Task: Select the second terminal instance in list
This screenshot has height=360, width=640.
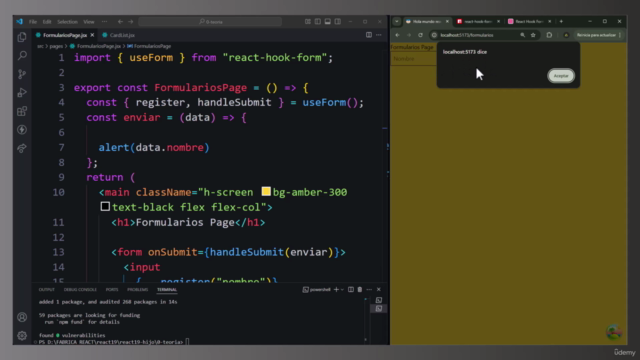Action: click(379, 309)
